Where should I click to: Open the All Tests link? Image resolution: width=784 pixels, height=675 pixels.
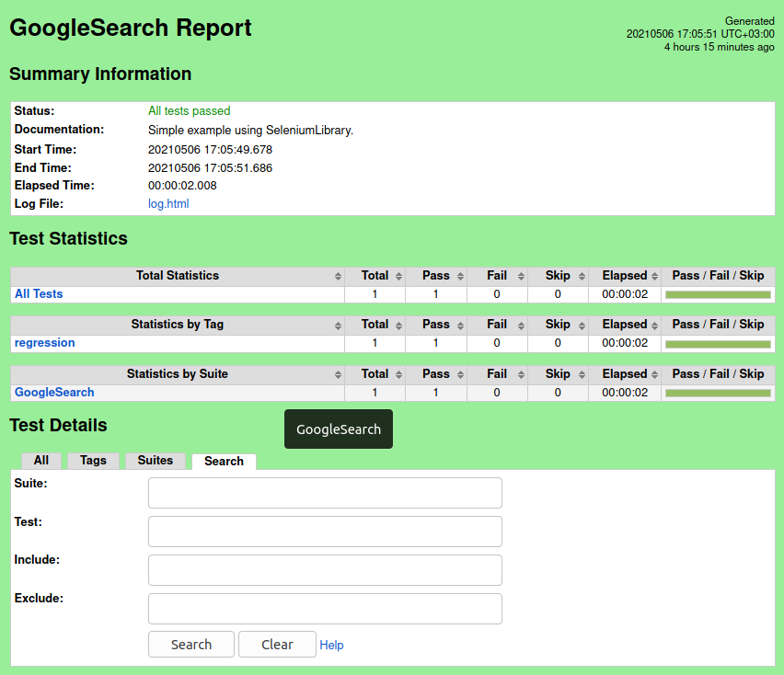point(39,293)
